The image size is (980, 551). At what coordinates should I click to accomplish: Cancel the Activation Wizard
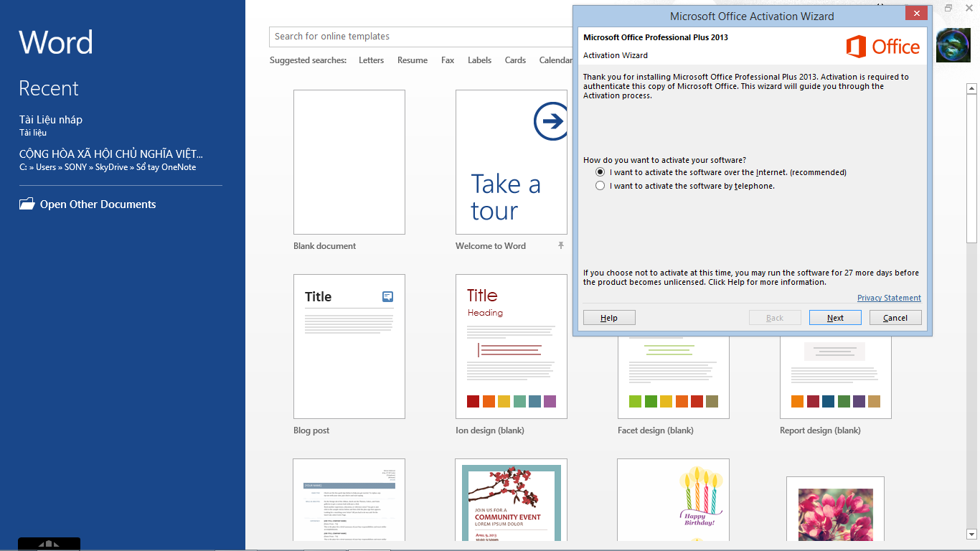click(x=895, y=318)
